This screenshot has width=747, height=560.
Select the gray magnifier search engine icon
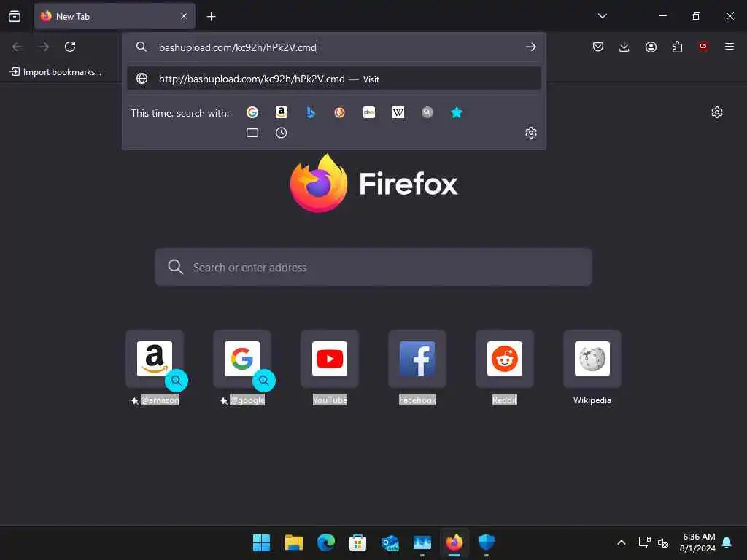tap(427, 112)
